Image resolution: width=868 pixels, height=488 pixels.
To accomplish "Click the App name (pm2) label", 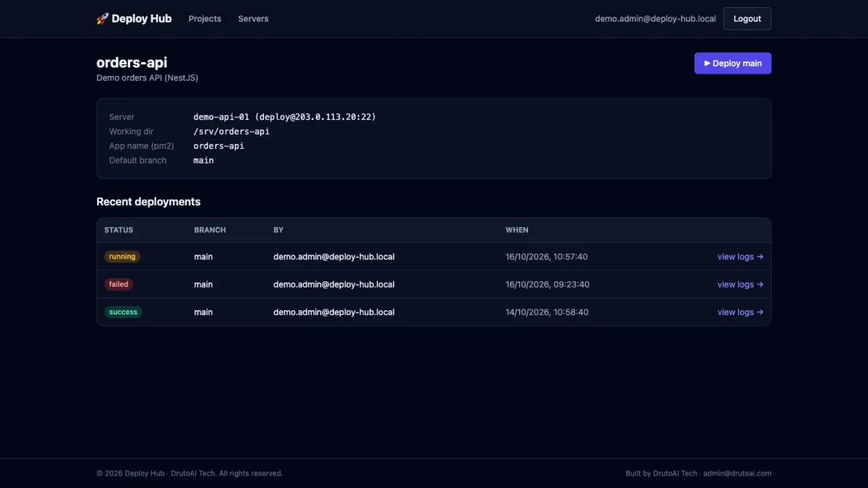I will [142, 145].
